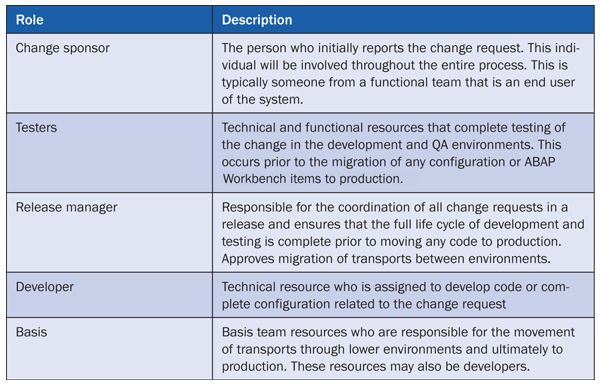Viewport: 600px width, 388px height.
Task: Select the Basis role cell
Action: [109, 349]
